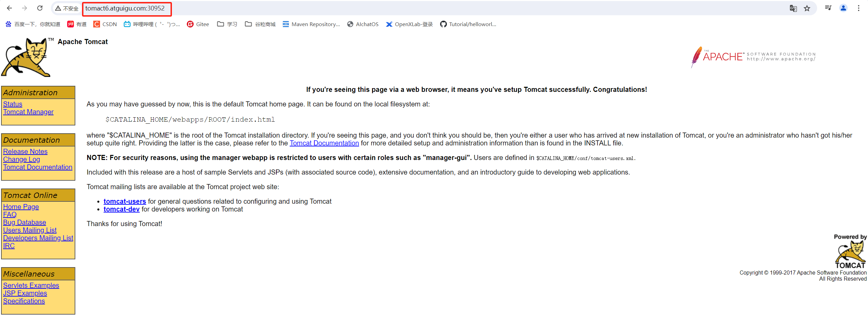Click the Documentation section header
The image size is (868, 322).
coord(38,140)
